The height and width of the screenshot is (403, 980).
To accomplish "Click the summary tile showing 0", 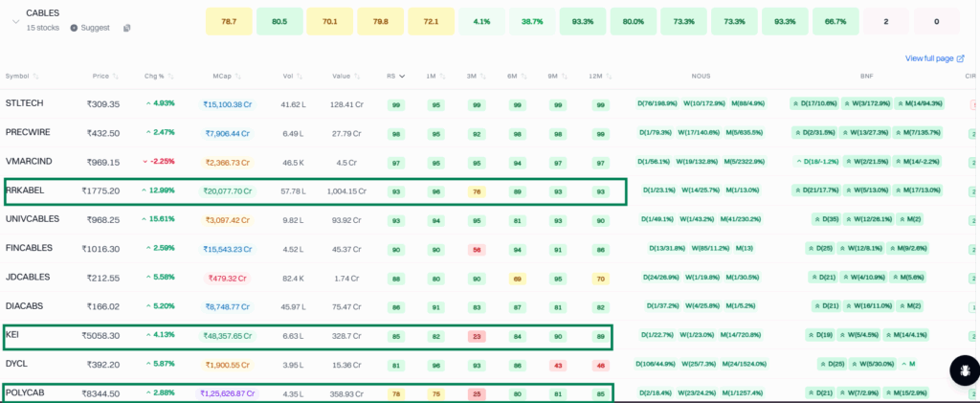I will point(936,21).
